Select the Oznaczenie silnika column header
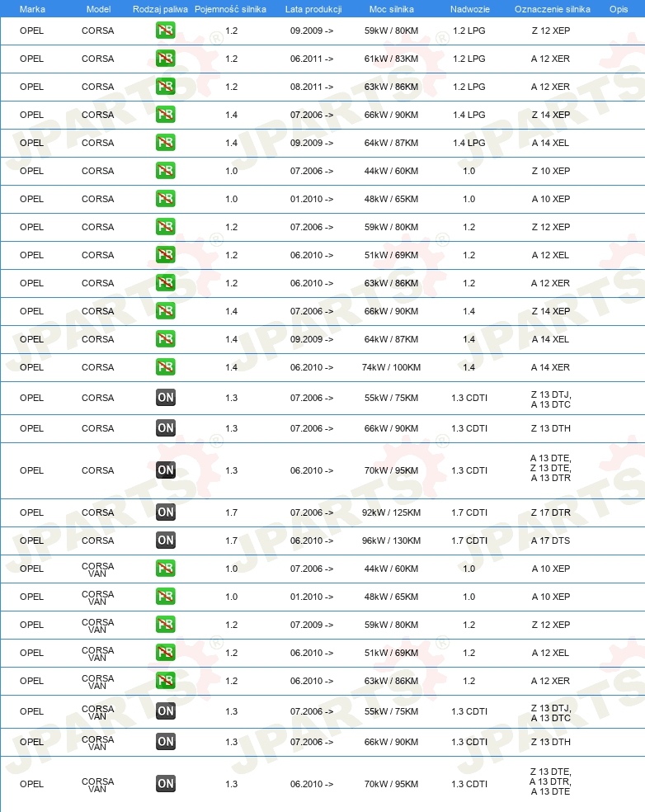Image resolution: width=645 pixels, height=812 pixels. coord(553,9)
